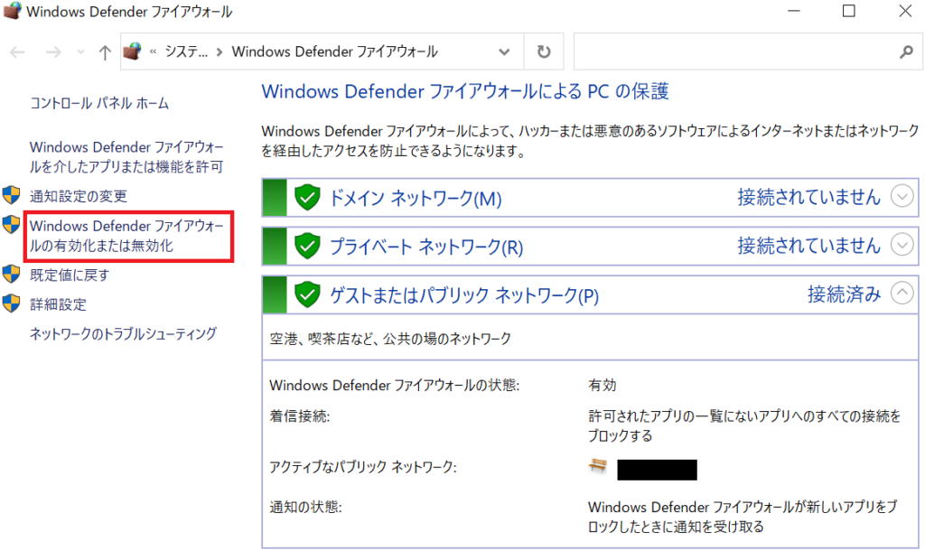Click the shield icon beside 有効化または無効化
The image size is (925, 560).
[x=11, y=224]
